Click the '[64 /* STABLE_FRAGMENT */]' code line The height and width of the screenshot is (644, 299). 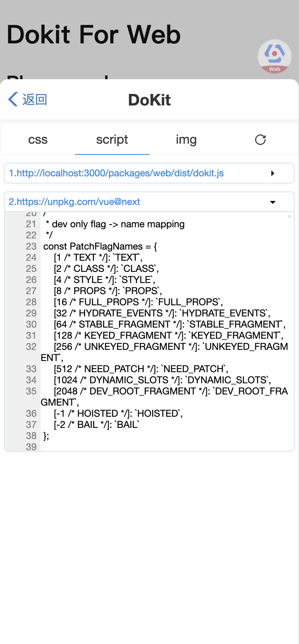(x=170, y=324)
